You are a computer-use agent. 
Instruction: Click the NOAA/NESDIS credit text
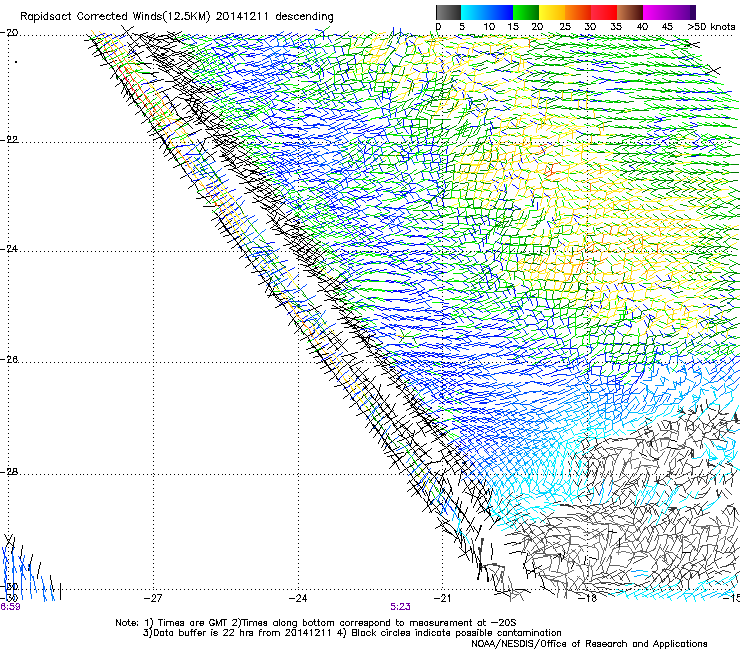click(589, 644)
